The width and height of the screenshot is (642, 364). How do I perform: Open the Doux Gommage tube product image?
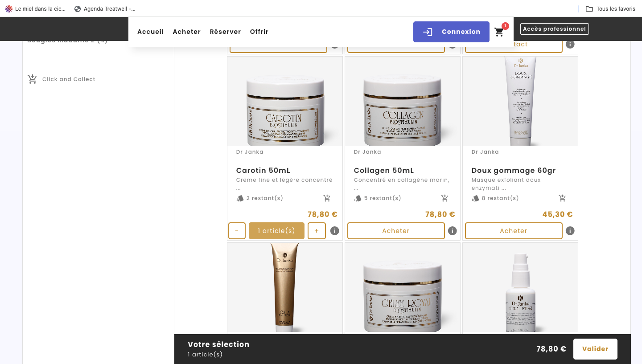coord(520,101)
